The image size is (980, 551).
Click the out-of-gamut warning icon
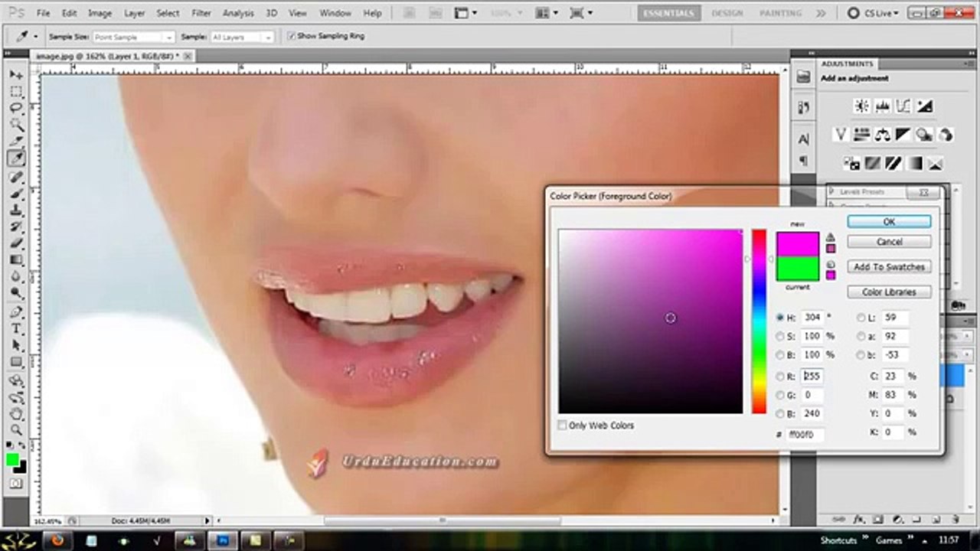(831, 237)
